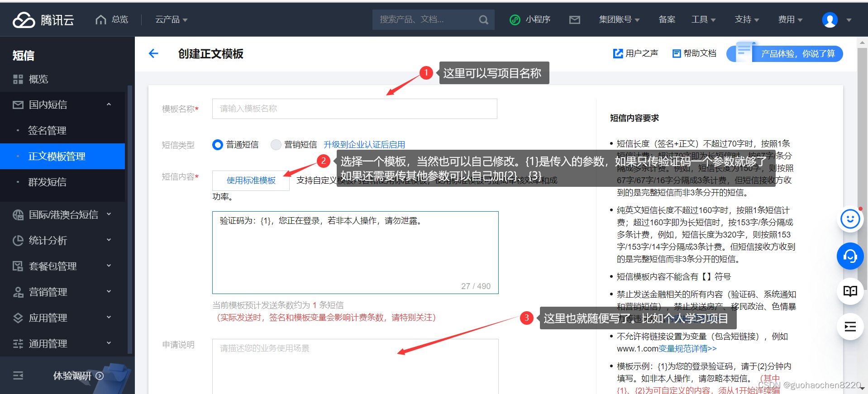Image resolution: width=868 pixels, height=394 pixels.
Task: Click 备案 in top navigation
Action: (667, 19)
